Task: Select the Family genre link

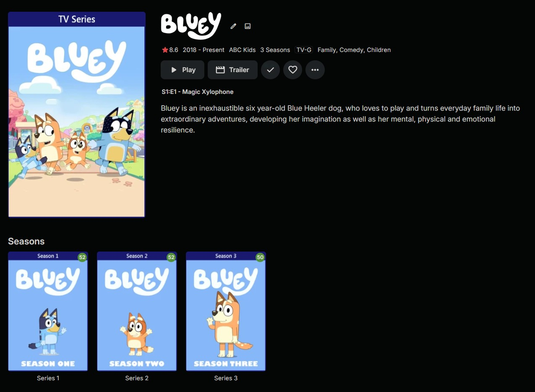Action: (x=326, y=50)
